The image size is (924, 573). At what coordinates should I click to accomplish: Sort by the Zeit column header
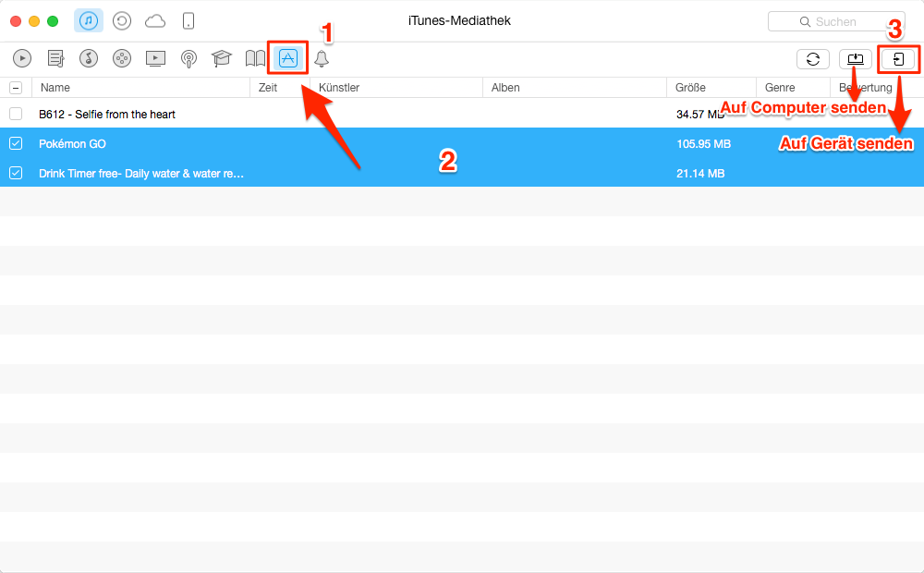point(280,87)
